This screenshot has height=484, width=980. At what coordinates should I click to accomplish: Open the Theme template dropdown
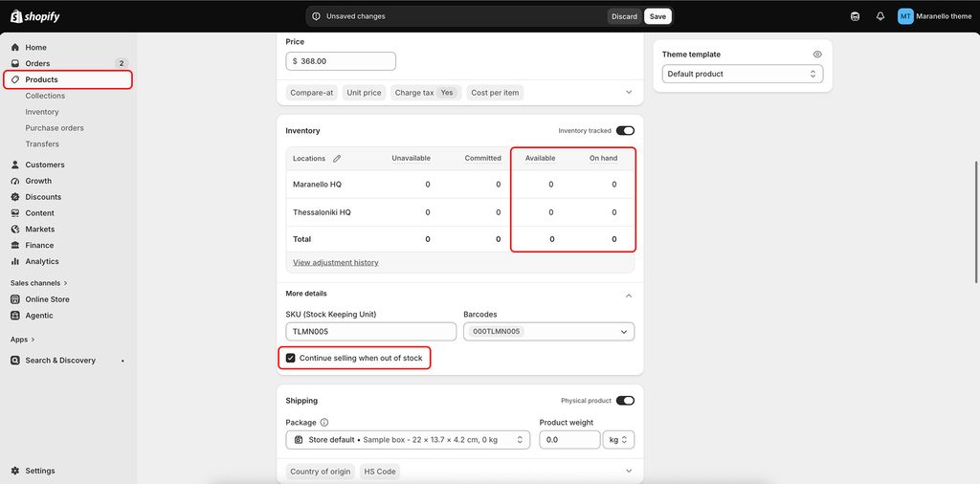pos(743,74)
